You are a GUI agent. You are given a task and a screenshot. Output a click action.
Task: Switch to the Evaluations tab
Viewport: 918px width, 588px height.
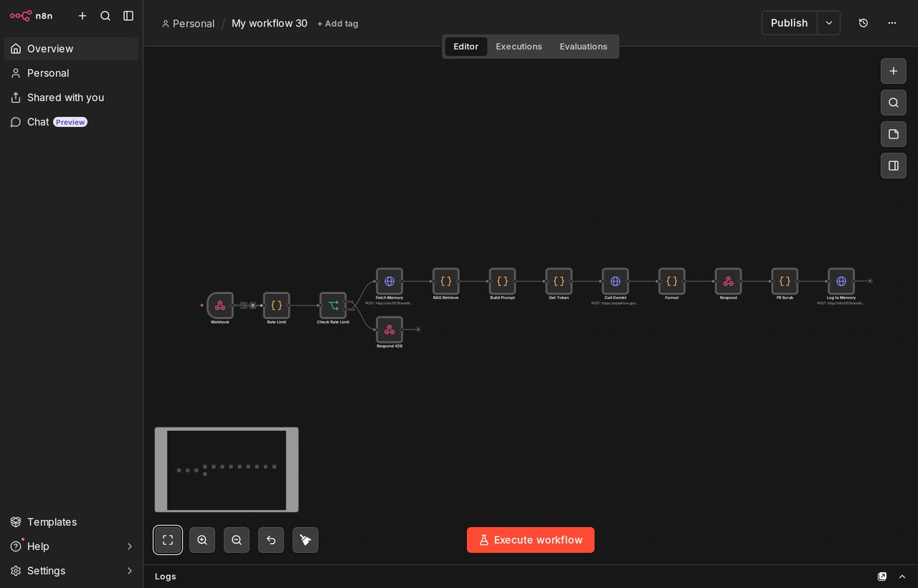click(x=584, y=47)
